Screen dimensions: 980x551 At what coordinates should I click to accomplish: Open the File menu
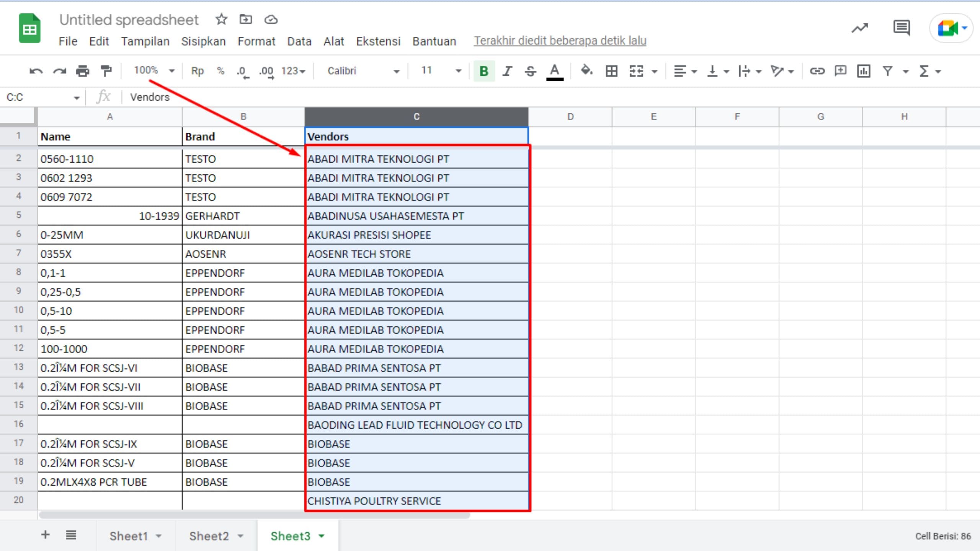point(68,41)
